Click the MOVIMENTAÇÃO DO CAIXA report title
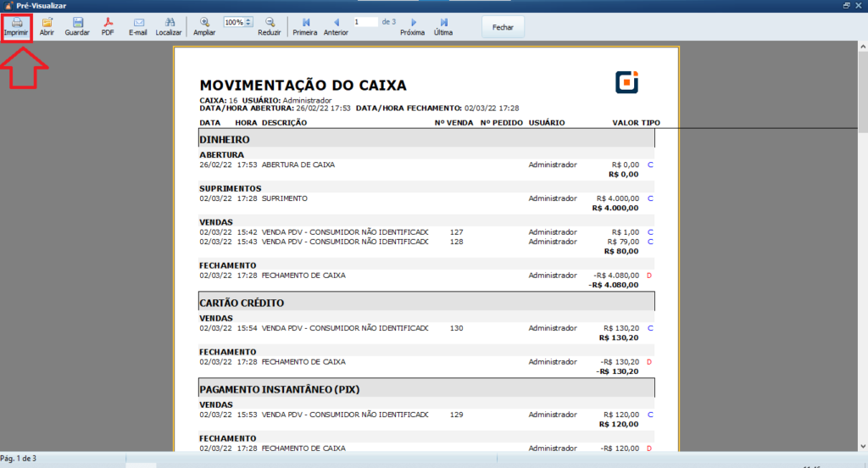Image resolution: width=868 pixels, height=468 pixels. coord(303,86)
